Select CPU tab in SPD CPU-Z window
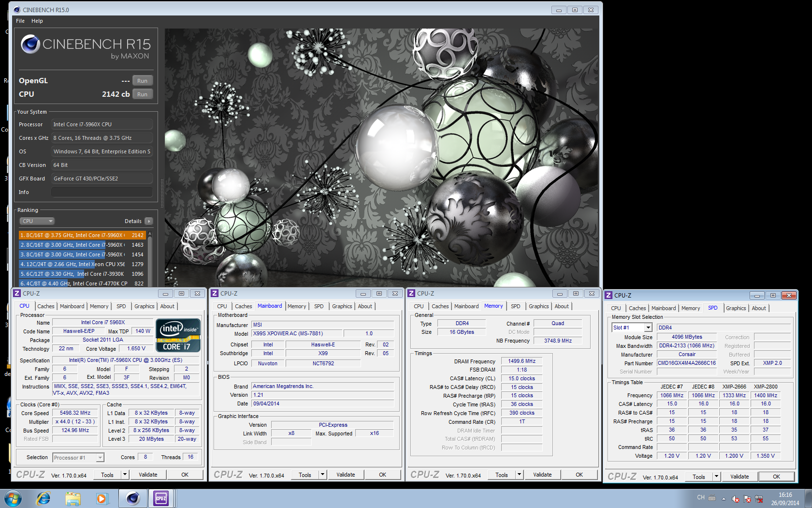812x508 pixels. tap(616, 308)
